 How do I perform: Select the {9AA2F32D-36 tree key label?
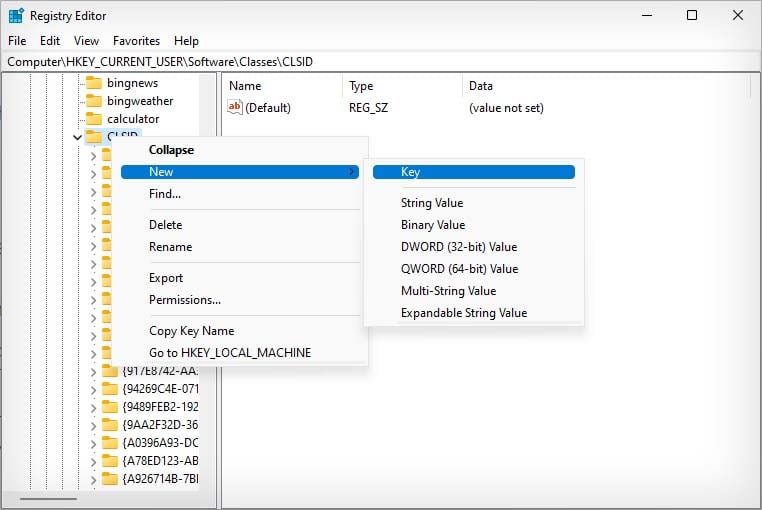click(160, 425)
